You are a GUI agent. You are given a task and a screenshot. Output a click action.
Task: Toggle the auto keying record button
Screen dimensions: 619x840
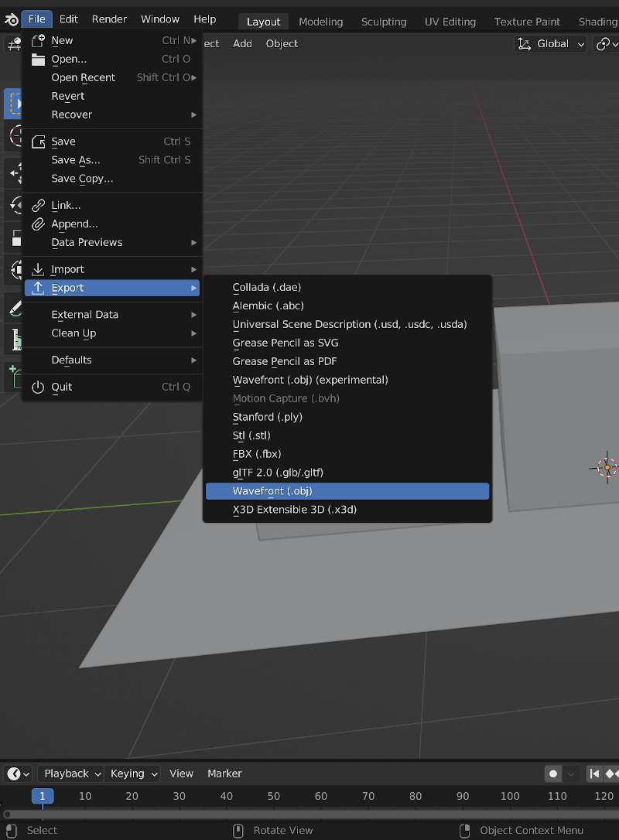pyautogui.click(x=553, y=773)
